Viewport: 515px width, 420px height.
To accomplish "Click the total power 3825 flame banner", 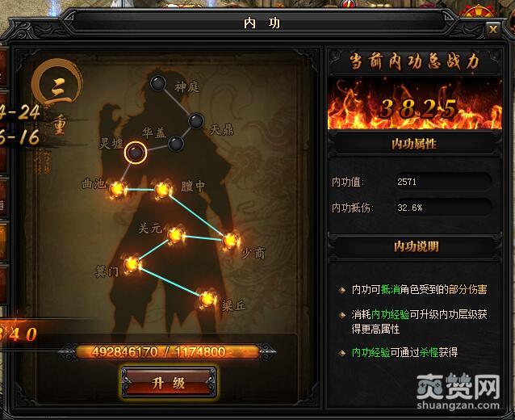I will (414, 104).
